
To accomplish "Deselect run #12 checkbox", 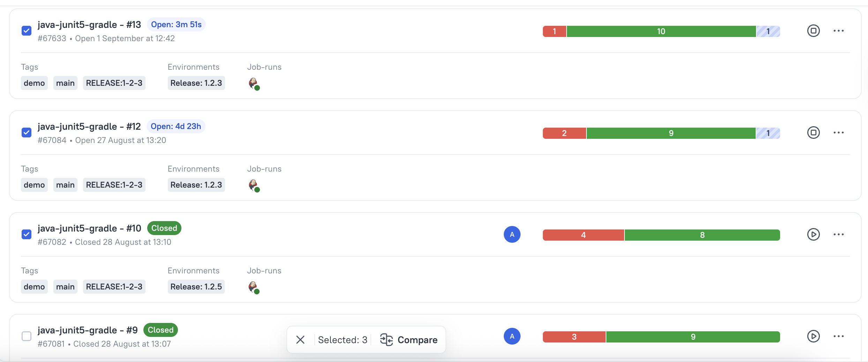I will (27, 133).
